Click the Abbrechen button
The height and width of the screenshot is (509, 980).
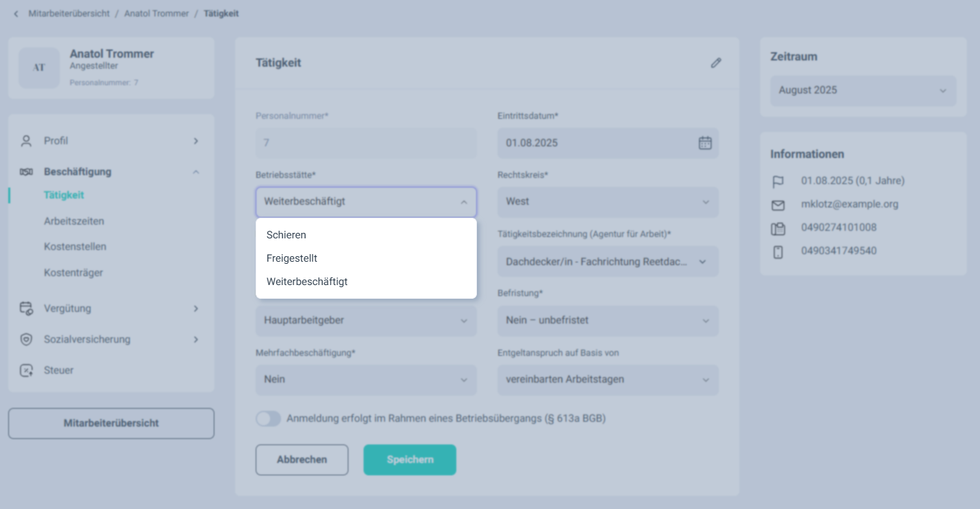(302, 460)
